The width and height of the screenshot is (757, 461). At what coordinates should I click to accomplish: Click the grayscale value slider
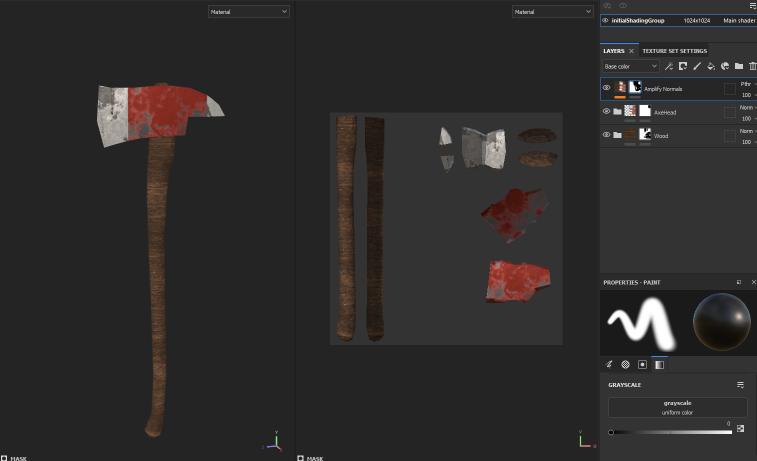tap(670, 432)
